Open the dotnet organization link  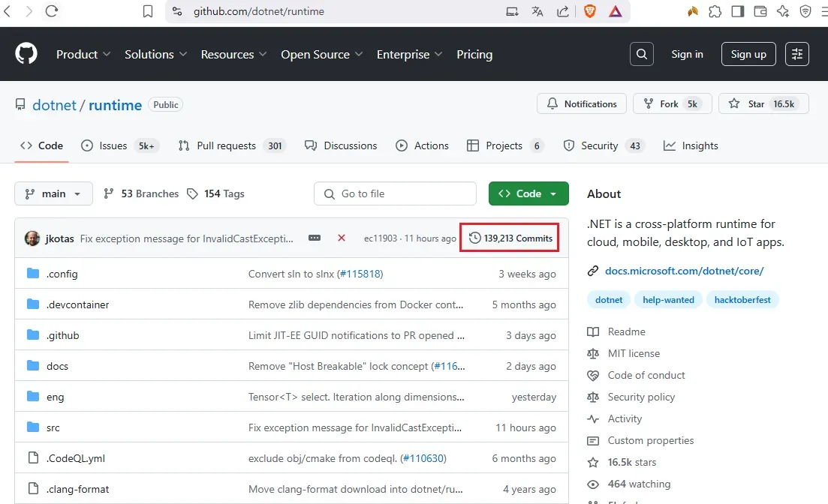54,105
